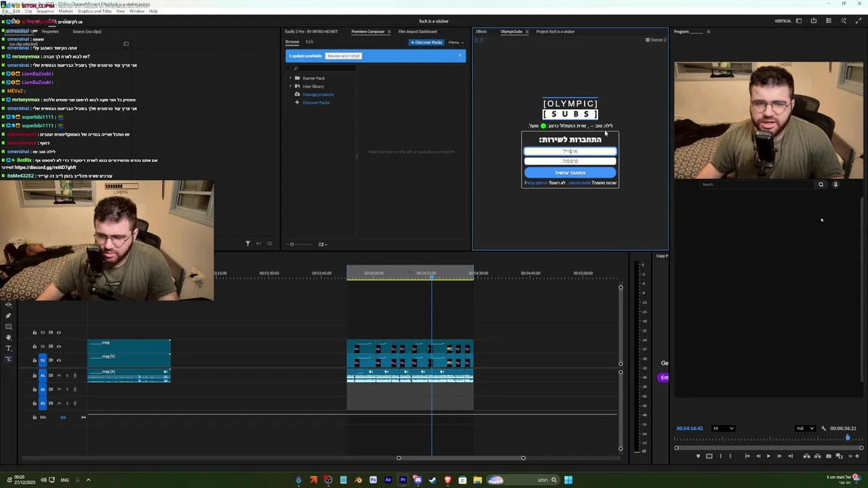Click the 00:54:16:42 timecode
The height and width of the screenshot is (488, 868).
(690, 428)
